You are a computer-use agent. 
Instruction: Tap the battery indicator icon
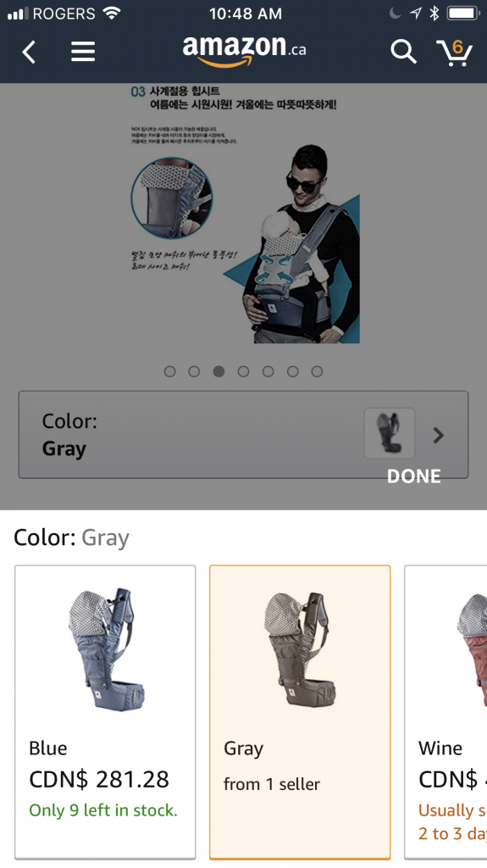click(464, 14)
